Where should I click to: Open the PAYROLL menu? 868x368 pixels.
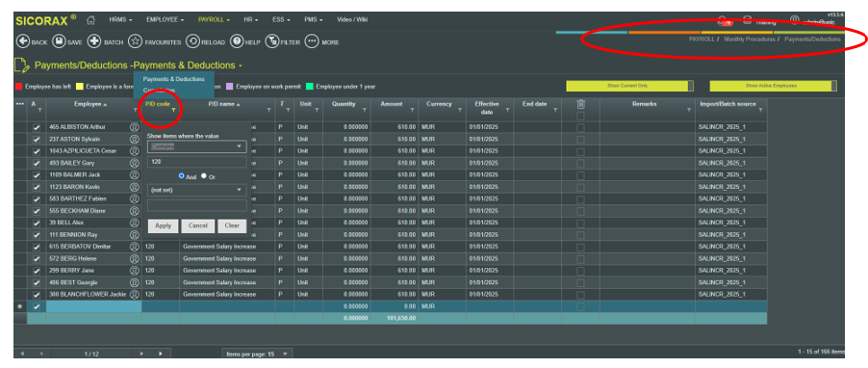(214, 19)
